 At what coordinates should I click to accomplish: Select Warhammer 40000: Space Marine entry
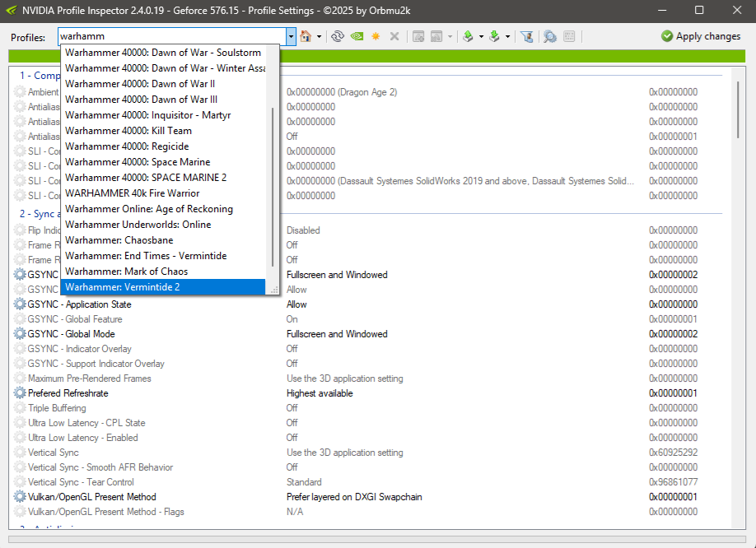[163, 162]
